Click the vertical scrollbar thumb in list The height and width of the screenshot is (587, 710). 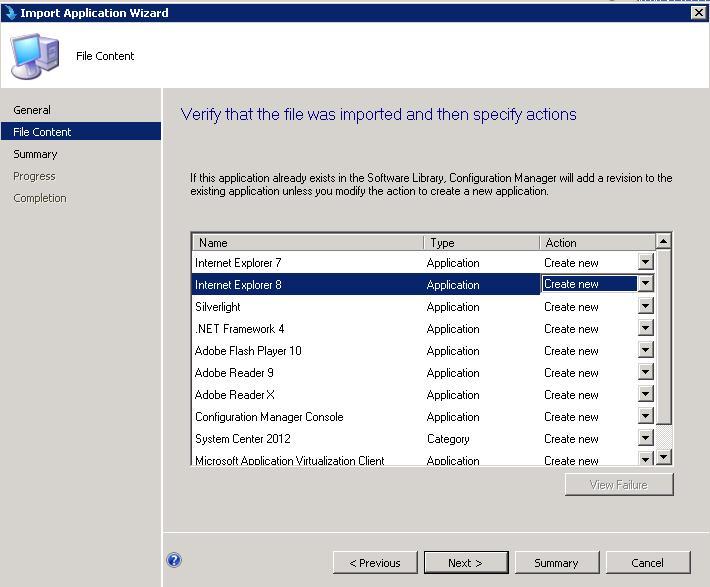(x=663, y=337)
